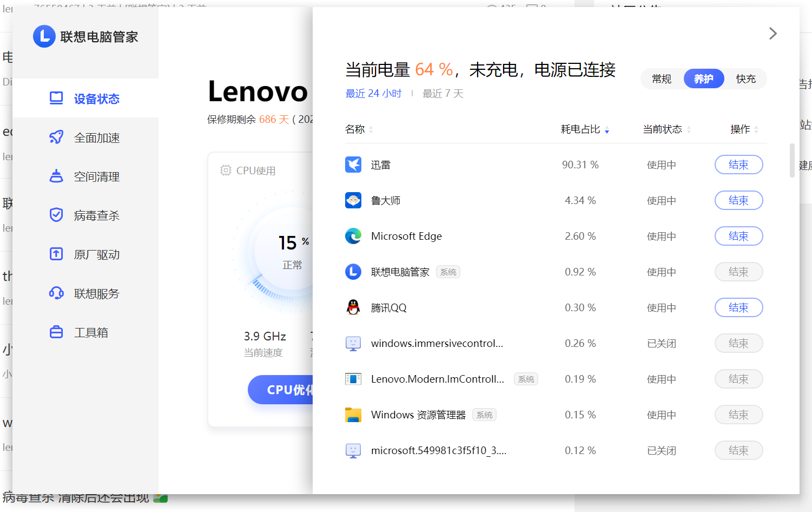Click the process list scrollbar
Image resolution: width=812 pixels, height=512 pixels.
pos(792,160)
